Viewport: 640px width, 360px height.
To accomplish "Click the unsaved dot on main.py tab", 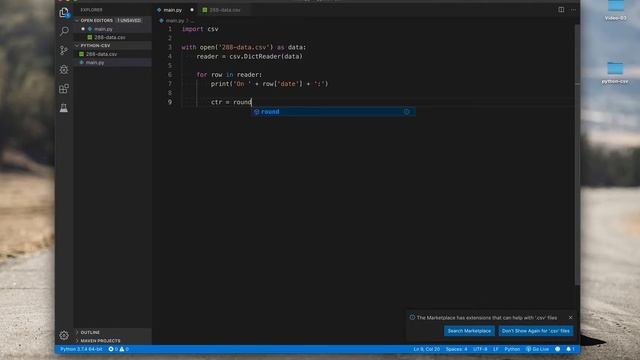I will (x=191, y=10).
